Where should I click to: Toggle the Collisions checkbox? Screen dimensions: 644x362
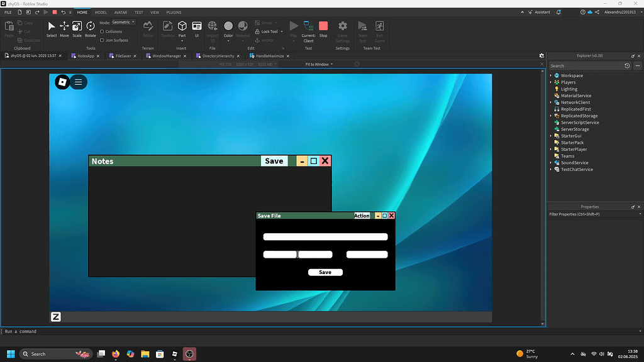click(x=101, y=31)
